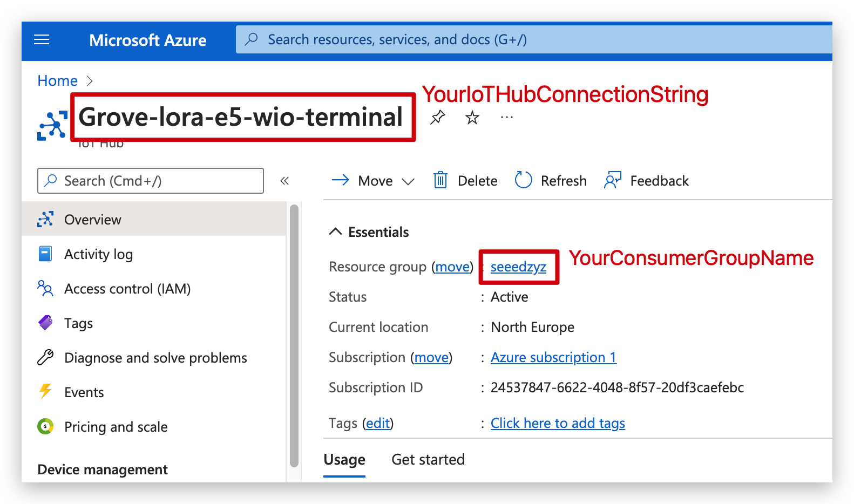The image size is (854, 504).
Task: Collapse the sidebar with double chevron
Action: click(284, 181)
